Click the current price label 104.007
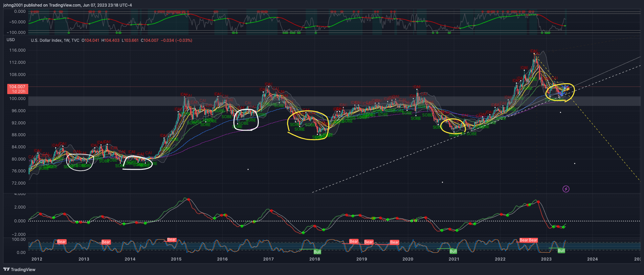Screen dimensions: 644x275 pyautogui.click(x=18, y=87)
